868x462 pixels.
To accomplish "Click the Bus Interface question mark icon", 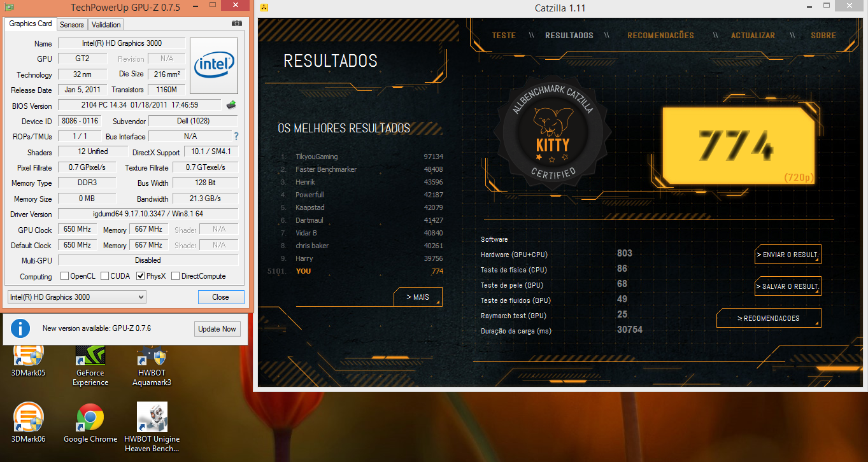I will click(236, 136).
